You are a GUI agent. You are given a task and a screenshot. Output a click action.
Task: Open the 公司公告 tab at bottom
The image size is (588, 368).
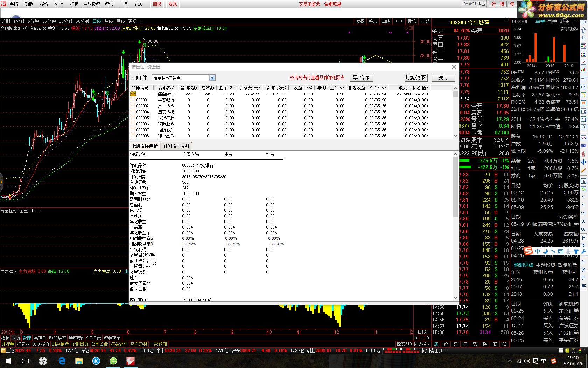point(99,344)
